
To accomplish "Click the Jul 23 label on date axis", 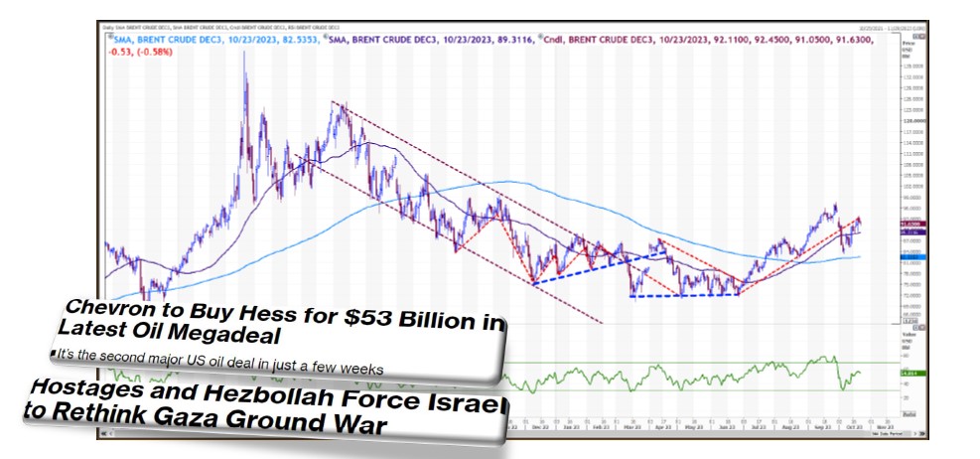I will coord(760,424).
